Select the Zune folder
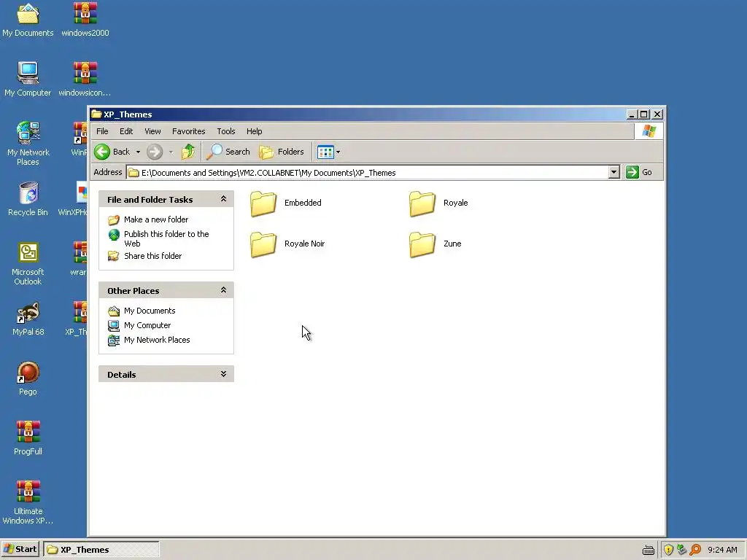 pyautogui.click(x=435, y=244)
